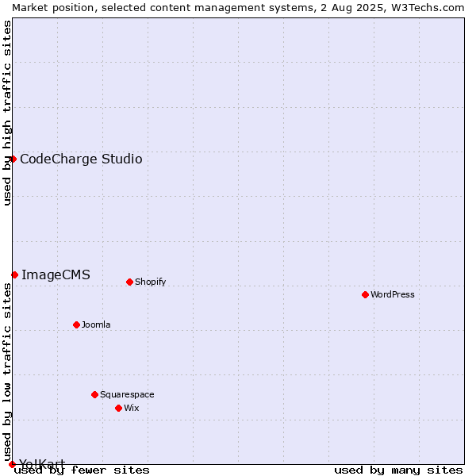476x476 pixels.
Task: Click the 'Yo!Kart' label
Action: click(42, 464)
